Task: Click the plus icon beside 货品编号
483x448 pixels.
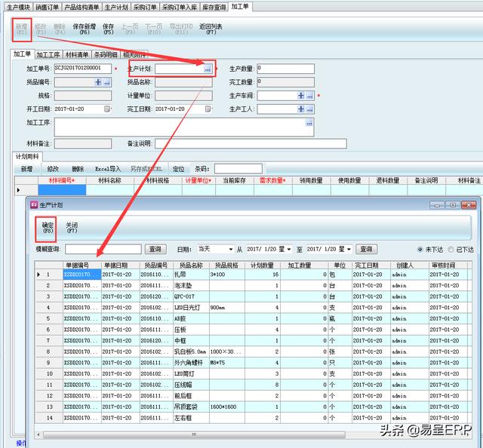Action: pyautogui.click(x=97, y=82)
